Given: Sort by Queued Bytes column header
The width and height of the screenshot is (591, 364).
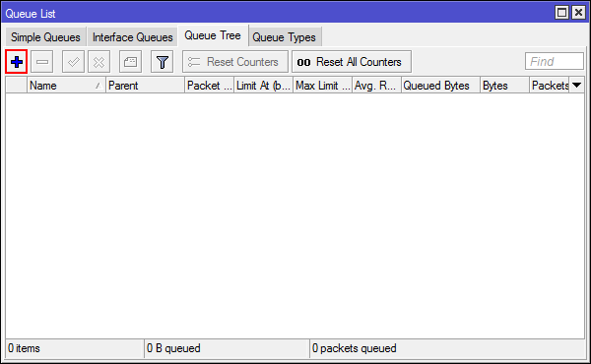Looking at the screenshot, I should coord(440,86).
